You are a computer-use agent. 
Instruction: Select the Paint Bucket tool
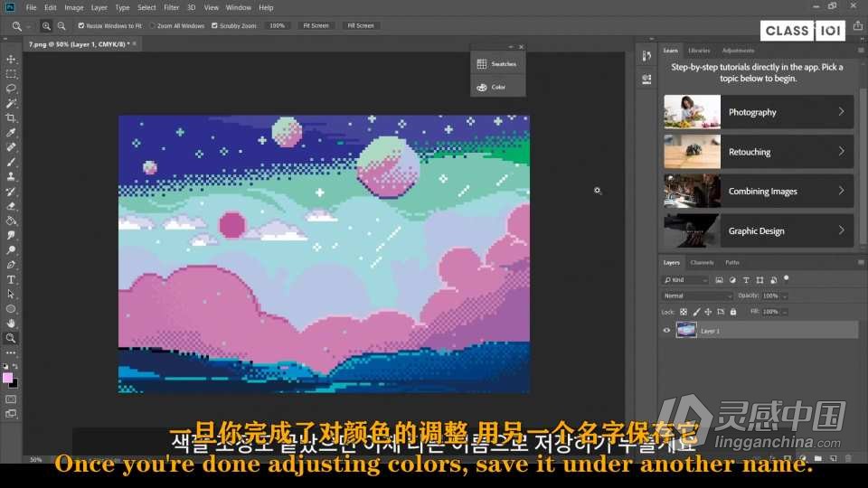point(11,221)
